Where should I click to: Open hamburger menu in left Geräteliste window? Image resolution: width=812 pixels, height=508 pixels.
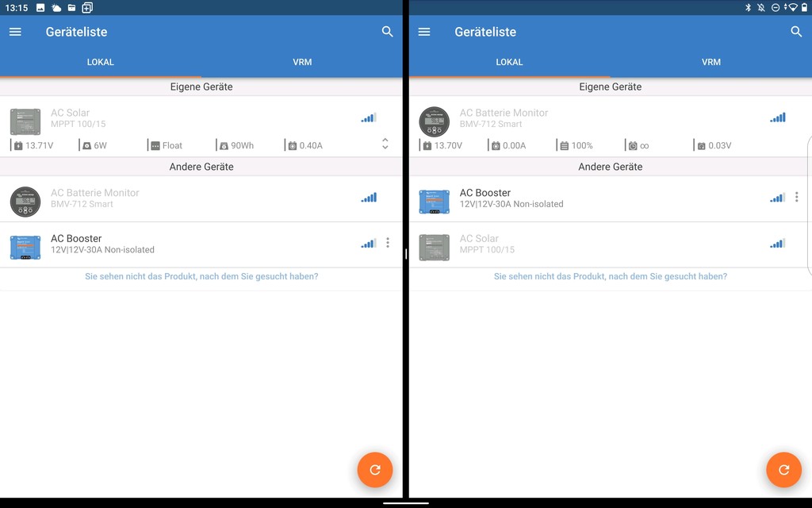pyautogui.click(x=16, y=32)
